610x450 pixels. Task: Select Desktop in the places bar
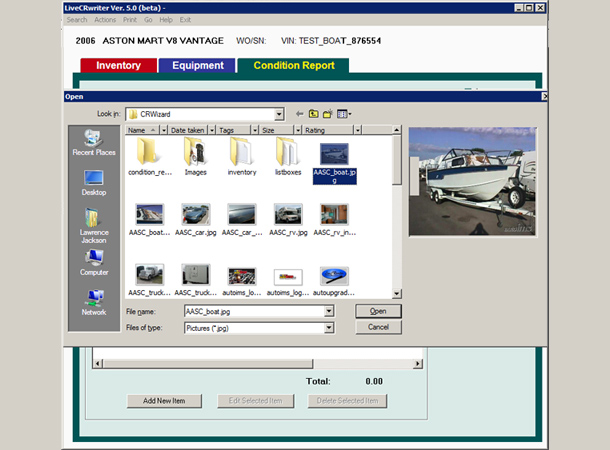tap(94, 183)
